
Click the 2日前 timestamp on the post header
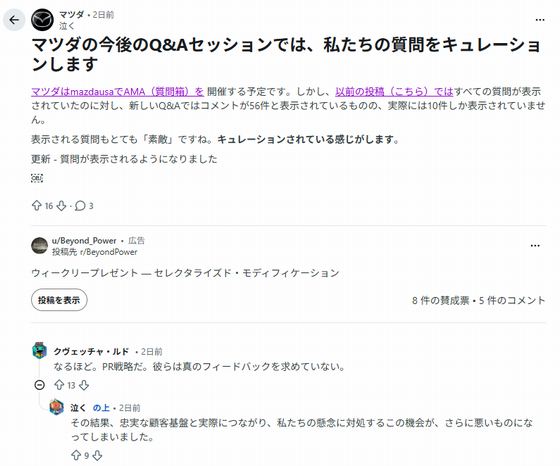(103, 15)
